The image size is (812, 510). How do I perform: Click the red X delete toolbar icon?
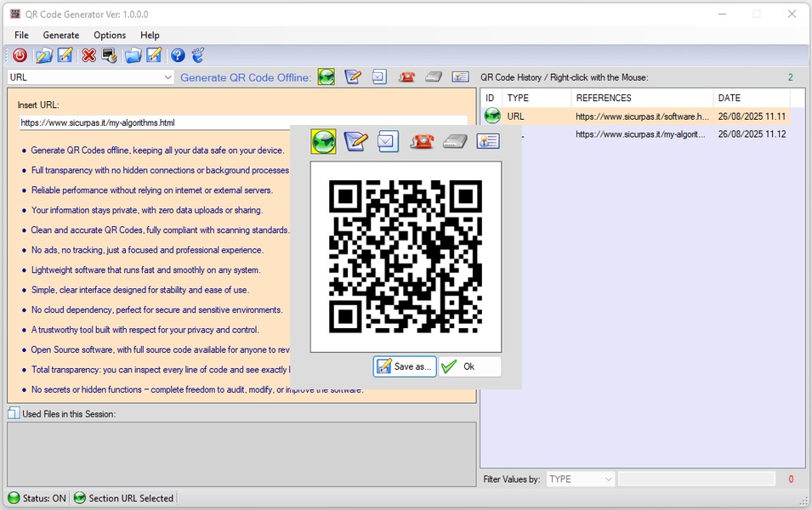tap(88, 55)
